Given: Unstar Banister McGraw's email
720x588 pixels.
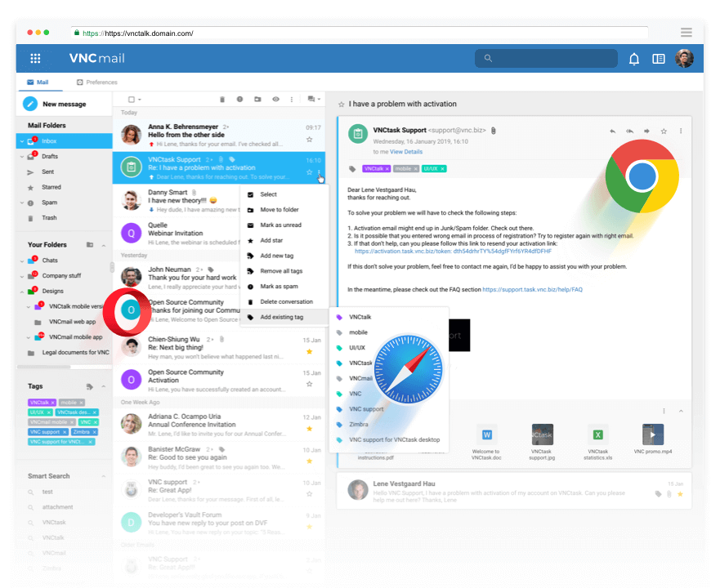Looking at the screenshot, I should pyautogui.click(x=310, y=461).
